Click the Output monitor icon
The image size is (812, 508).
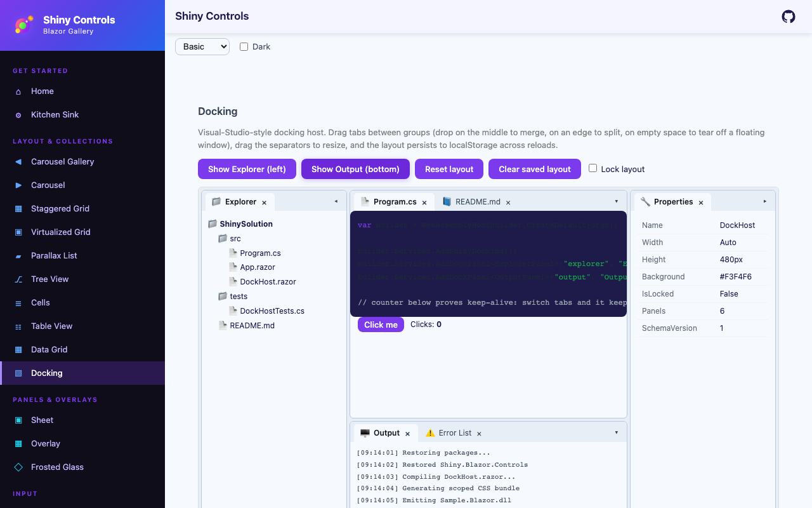pos(365,433)
